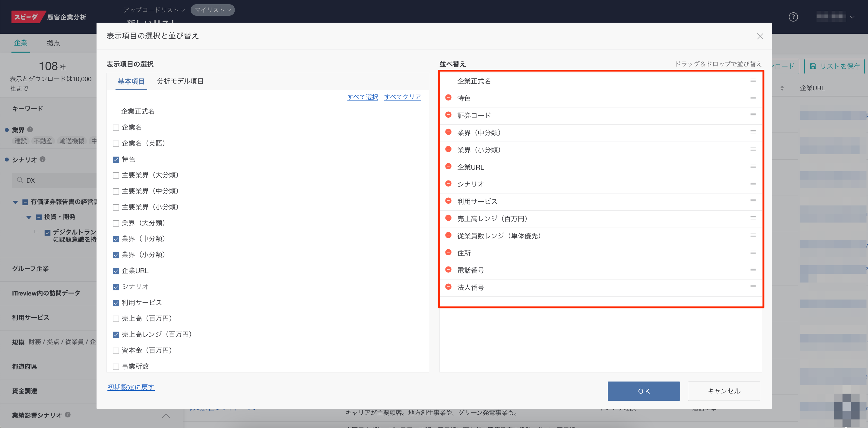Screen dimensions: 868x428
Task: Expand the アップロードリスト dropdown
Action: coord(154,10)
